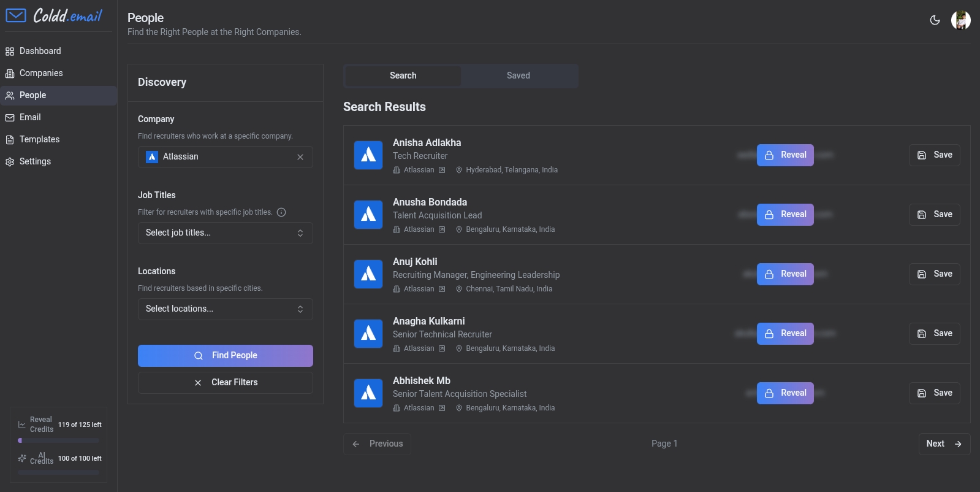The width and height of the screenshot is (980, 492).
Task: Open Dashboard in the sidebar
Action: (58, 51)
